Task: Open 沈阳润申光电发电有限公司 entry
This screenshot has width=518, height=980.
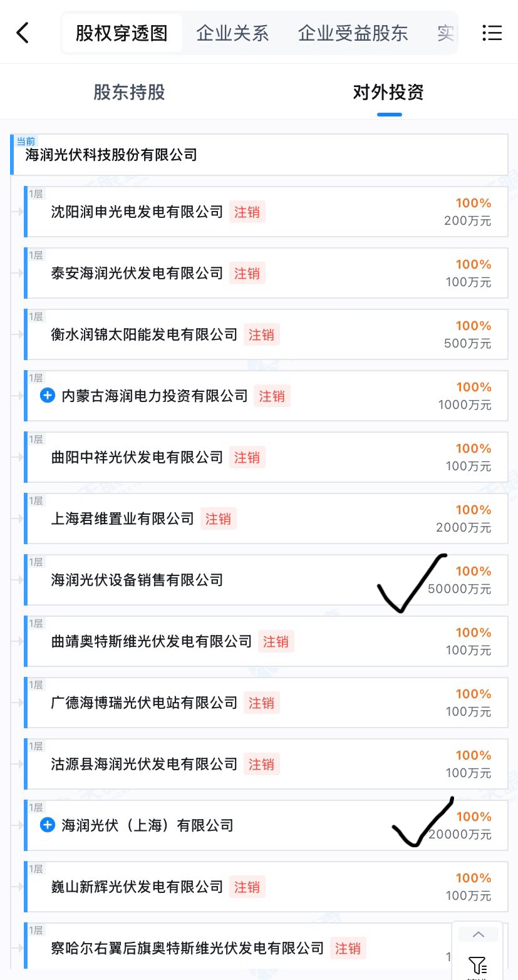Action: (266, 212)
